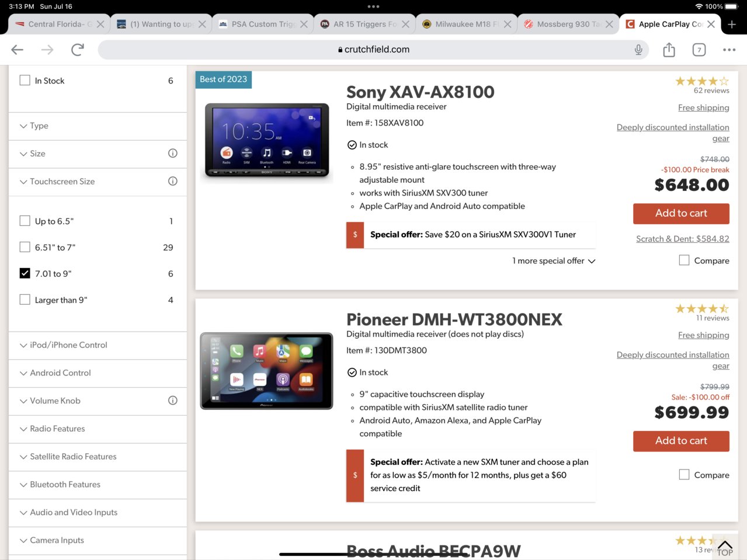
Task: Open the Sony XAV-AX8100 product image
Action: 266,141
